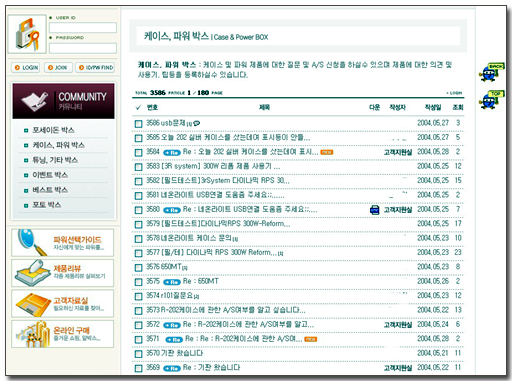Open the 고객자료실 banner
The image size is (512, 381).
[x=62, y=304]
